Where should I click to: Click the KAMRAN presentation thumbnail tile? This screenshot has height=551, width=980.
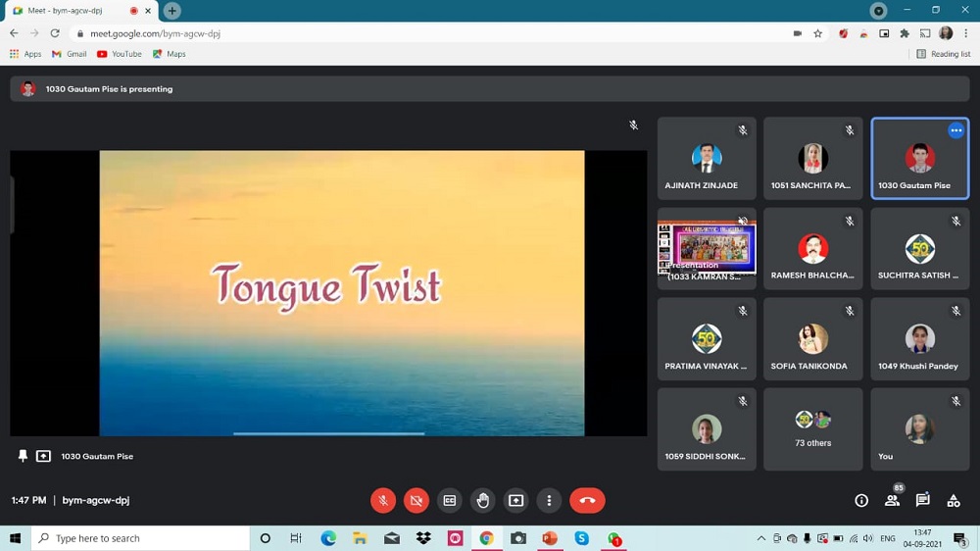point(707,248)
